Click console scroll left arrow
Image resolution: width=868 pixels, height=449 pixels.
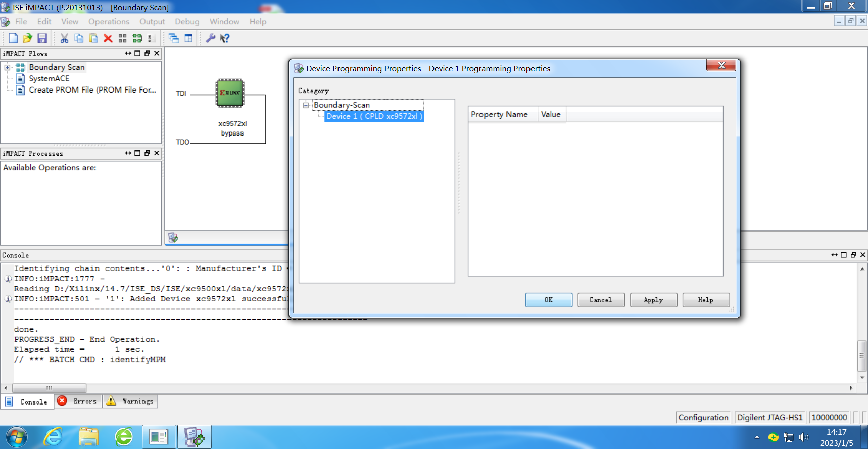click(6, 388)
